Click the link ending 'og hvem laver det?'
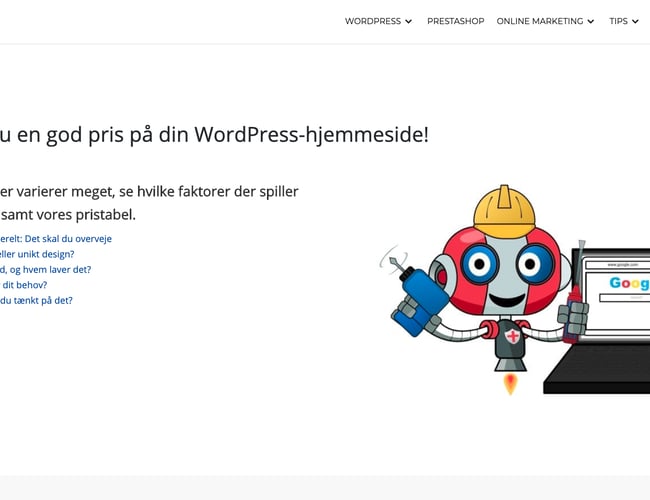 point(46,269)
